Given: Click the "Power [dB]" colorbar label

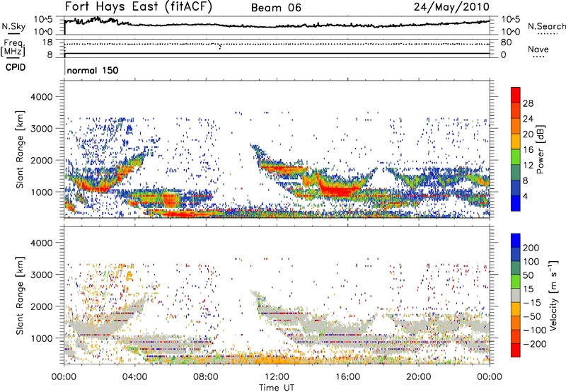Looking at the screenshot, I should pyautogui.click(x=541, y=149).
